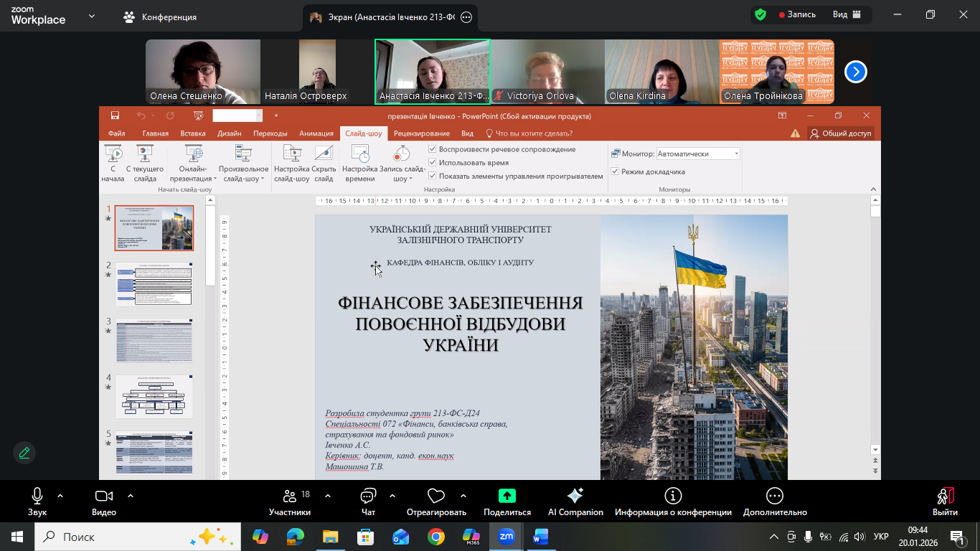Select slide 3 thumbnail in the slide panel

pos(154,340)
